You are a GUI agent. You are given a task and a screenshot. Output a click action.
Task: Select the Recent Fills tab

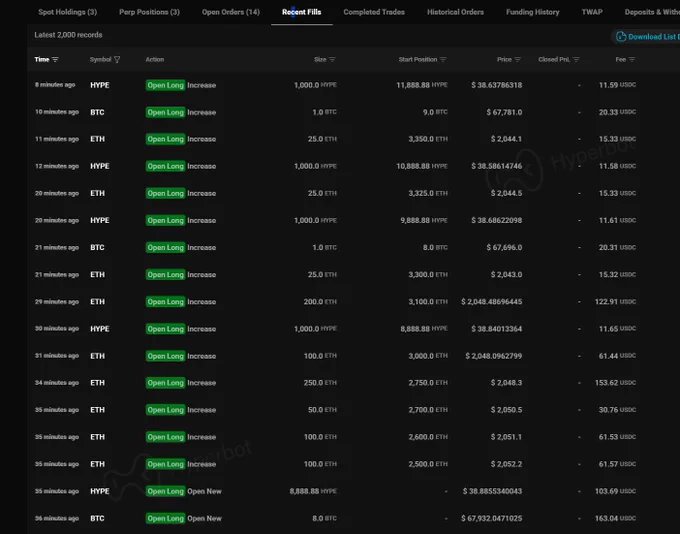click(x=301, y=12)
